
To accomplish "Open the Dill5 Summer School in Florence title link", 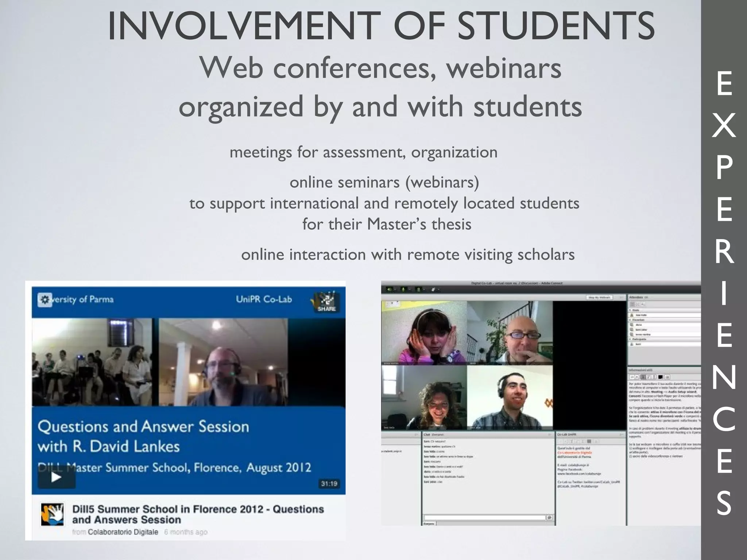I will click(198, 514).
